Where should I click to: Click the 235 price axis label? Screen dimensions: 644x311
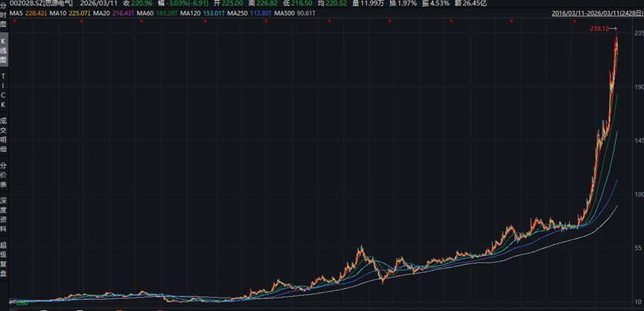(x=638, y=34)
